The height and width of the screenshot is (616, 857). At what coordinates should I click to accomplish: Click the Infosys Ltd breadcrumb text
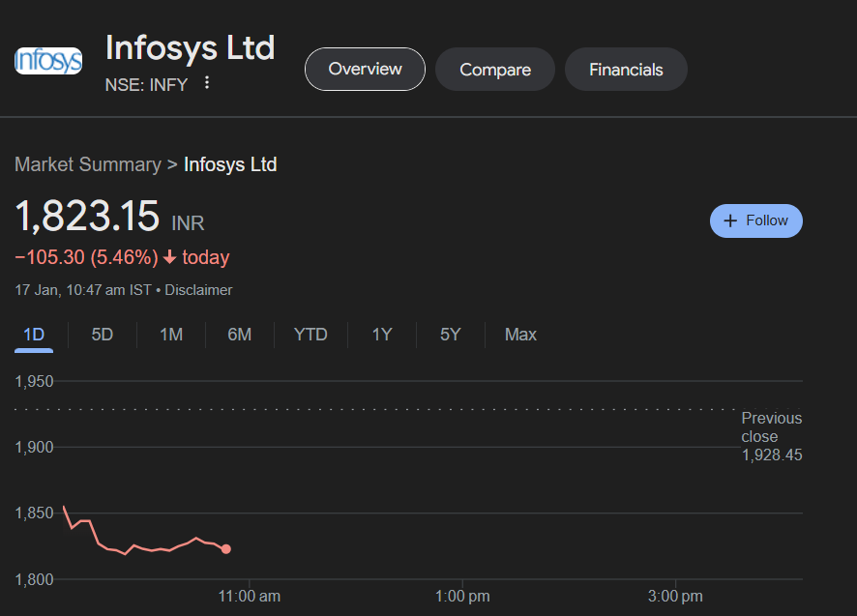[230, 164]
